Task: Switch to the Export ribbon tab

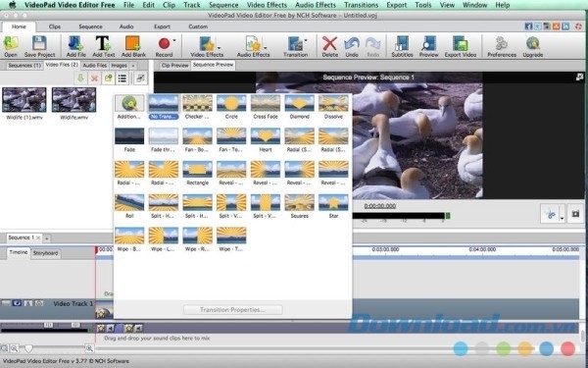Action: 162,26
